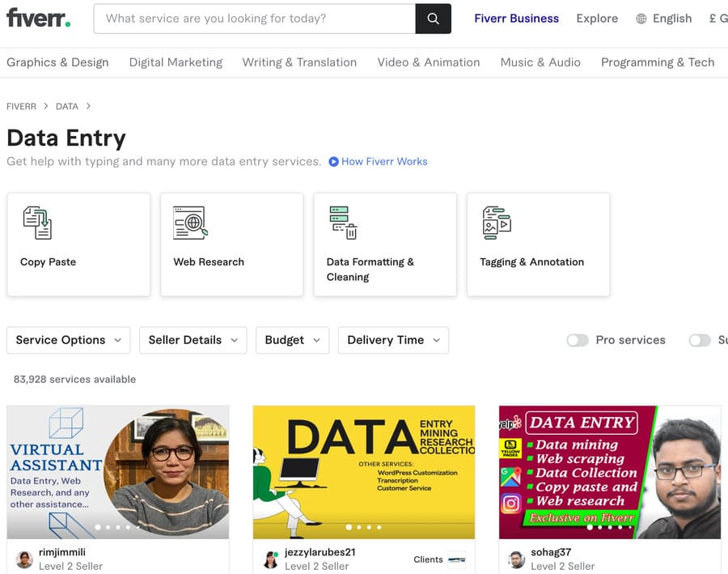Click the 83,928 services available text
728x574 pixels.
(74, 379)
